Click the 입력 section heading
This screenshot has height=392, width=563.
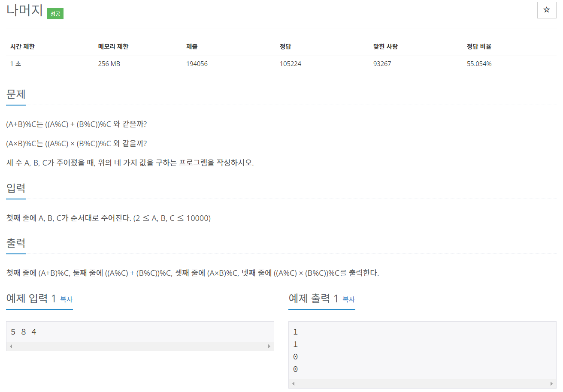[16, 188]
